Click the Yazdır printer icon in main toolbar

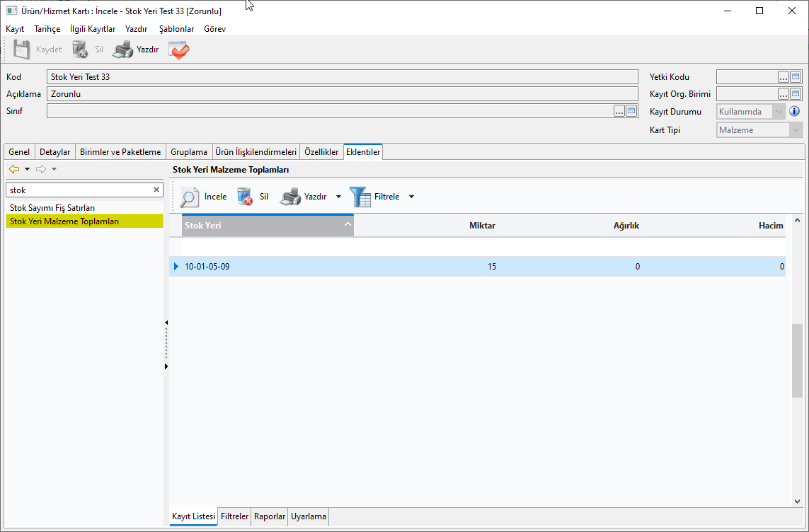point(123,50)
